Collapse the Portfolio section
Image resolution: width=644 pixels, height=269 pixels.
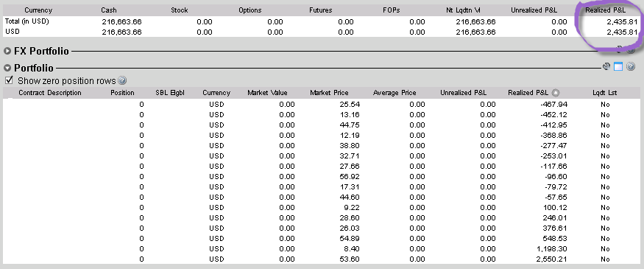(x=7, y=68)
